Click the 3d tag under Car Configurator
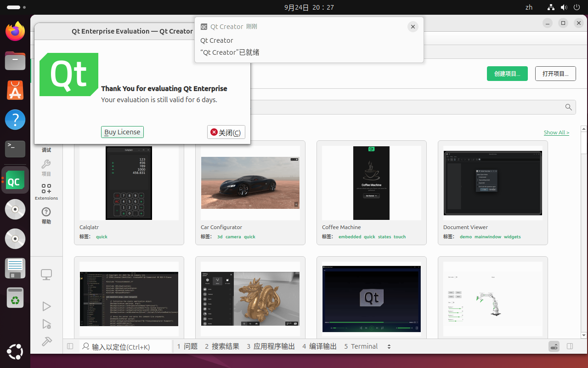The image size is (588, 368). pyautogui.click(x=220, y=237)
